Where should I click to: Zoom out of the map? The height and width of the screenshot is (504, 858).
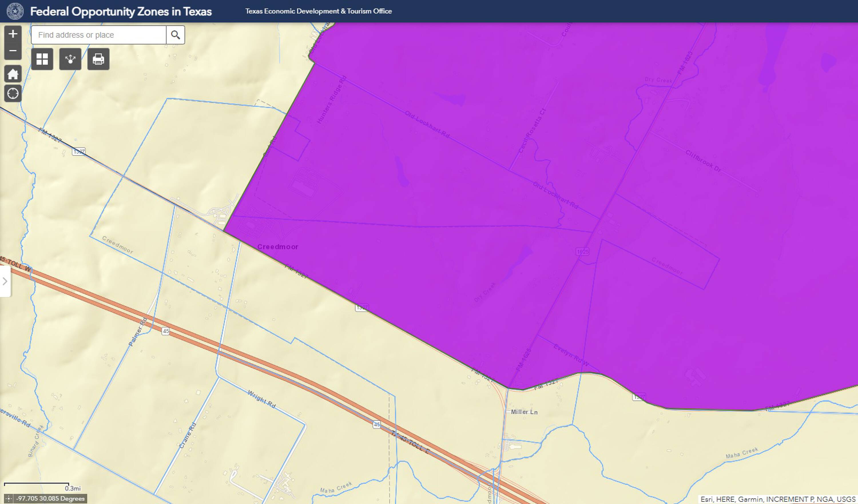[x=13, y=51]
